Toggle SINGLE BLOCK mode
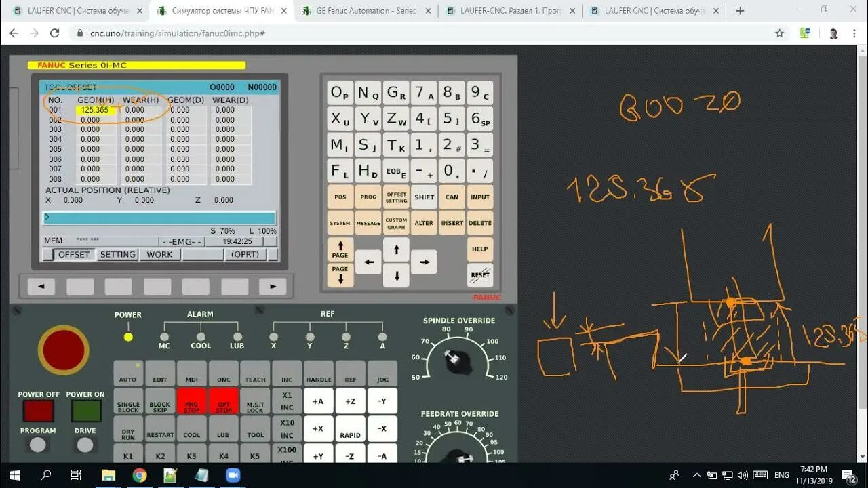868x488 pixels. 127,401
